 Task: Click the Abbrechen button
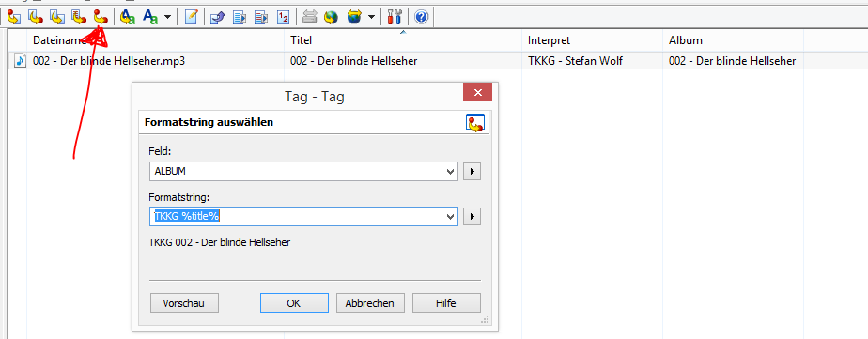(x=370, y=303)
